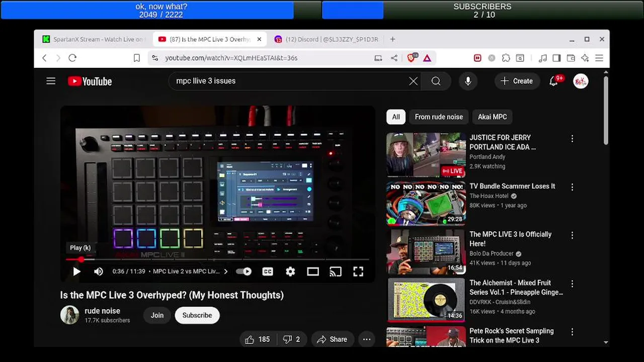Share this video
644x362 pixels.
332,339
